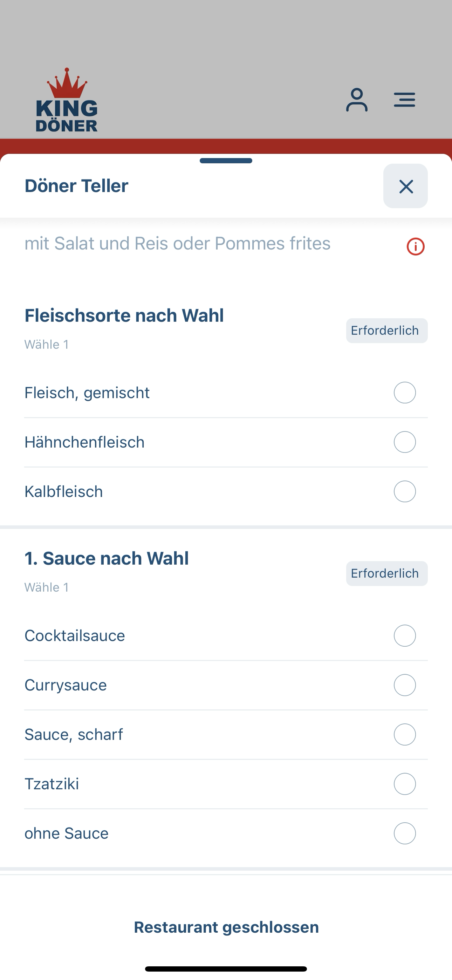This screenshot has height=980, width=452.
Task: Open the user account profile icon
Action: click(x=356, y=100)
